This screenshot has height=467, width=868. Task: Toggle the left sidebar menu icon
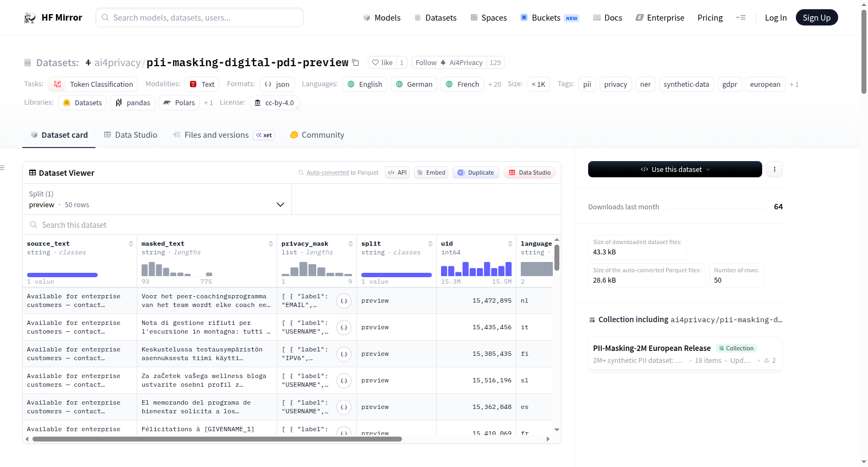[x=3, y=168]
